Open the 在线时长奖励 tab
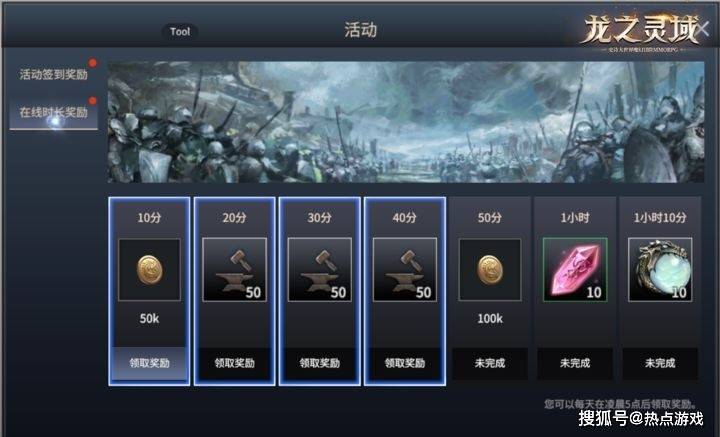720x437 pixels. (54, 112)
